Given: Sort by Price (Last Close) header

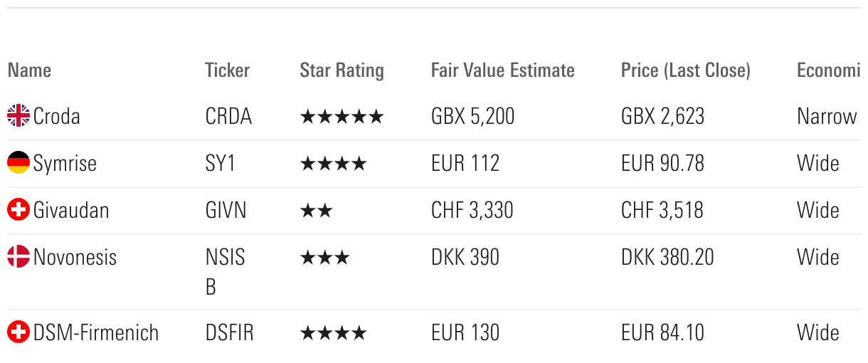Looking at the screenshot, I should (x=685, y=70).
